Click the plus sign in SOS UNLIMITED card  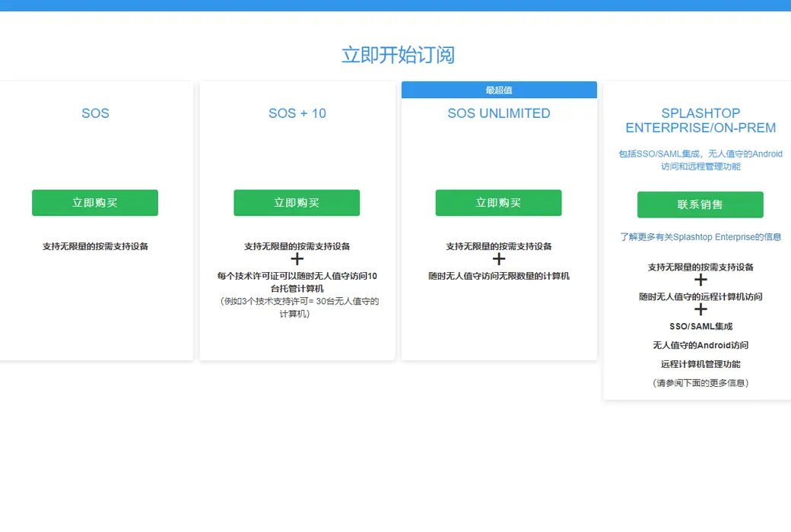click(499, 259)
